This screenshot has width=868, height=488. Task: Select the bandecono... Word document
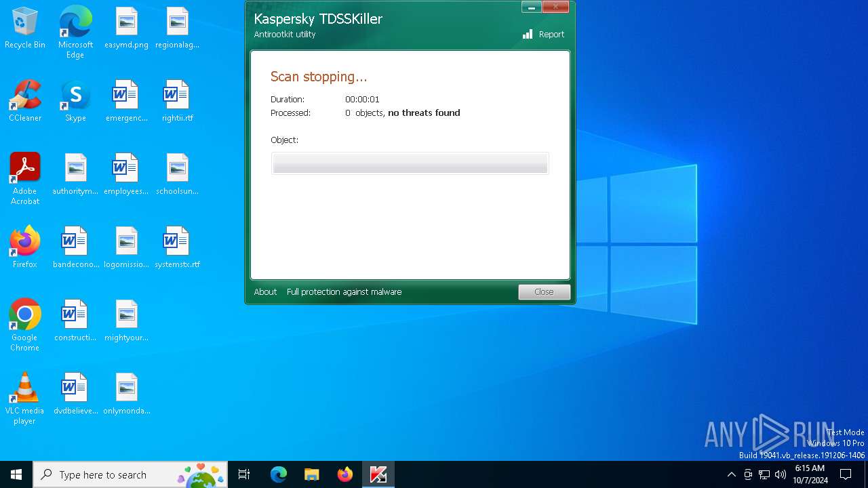(x=75, y=248)
